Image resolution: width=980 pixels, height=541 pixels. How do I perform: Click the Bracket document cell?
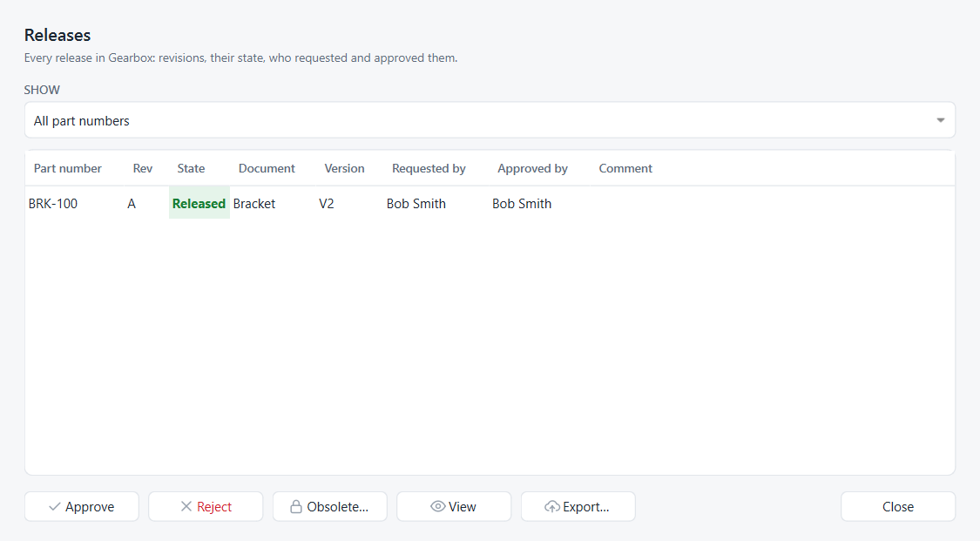254,204
